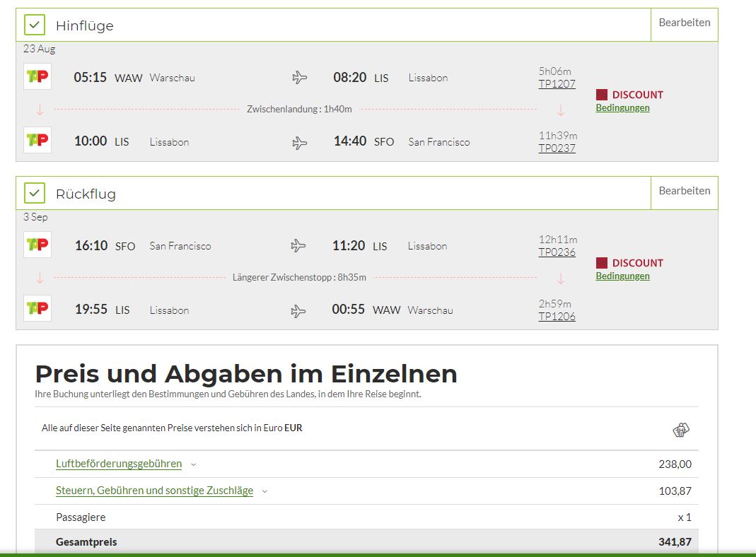Open Bedingungen link for the return flight
Viewport: 756px width, 557px height.
(622, 276)
